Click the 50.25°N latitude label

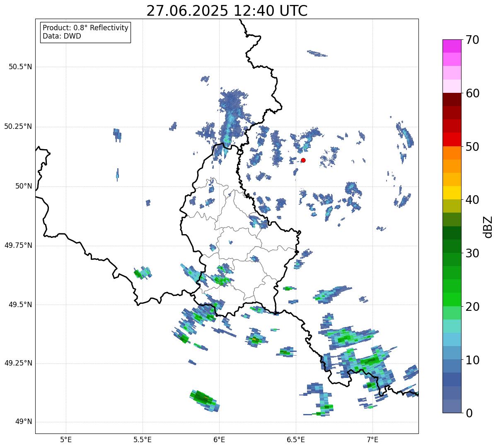coord(18,126)
